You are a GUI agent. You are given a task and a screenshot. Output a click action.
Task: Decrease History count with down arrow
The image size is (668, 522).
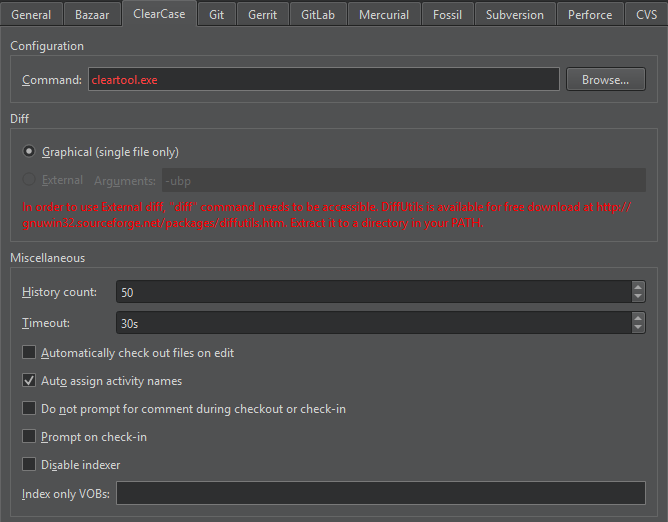(638, 297)
